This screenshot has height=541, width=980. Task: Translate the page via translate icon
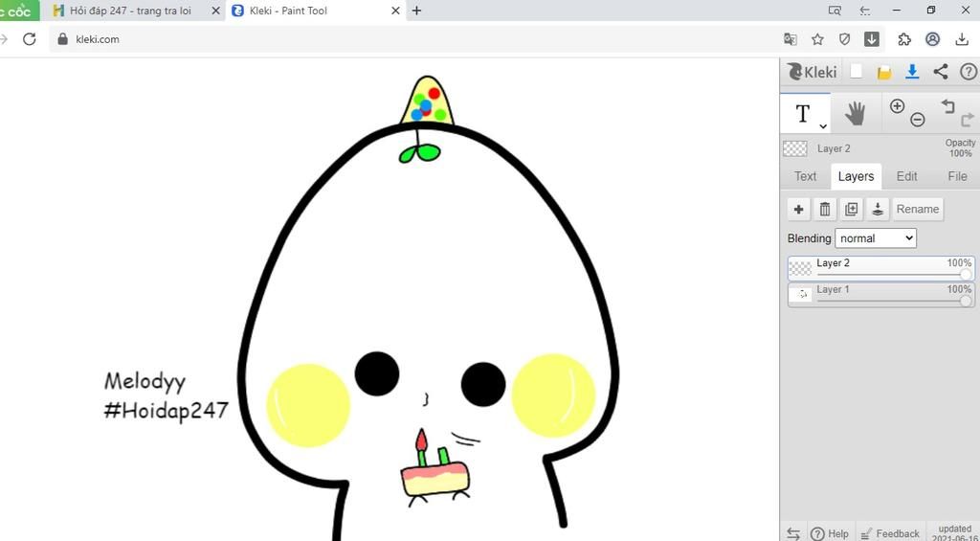coord(790,39)
